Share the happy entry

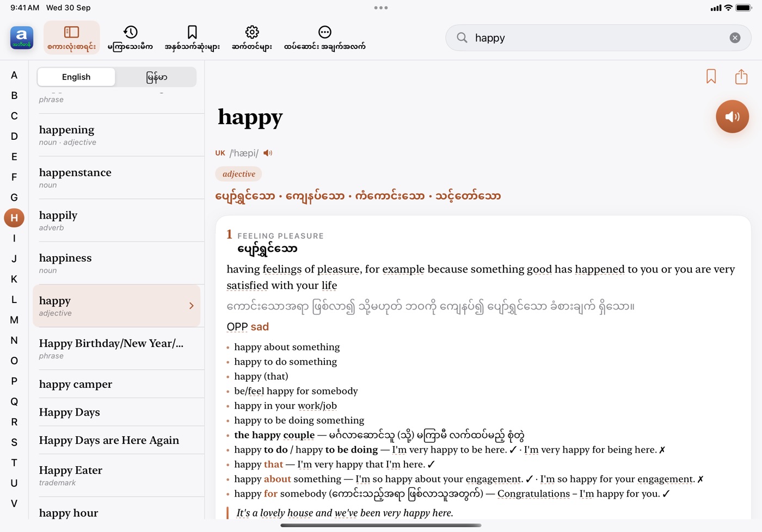click(x=741, y=76)
